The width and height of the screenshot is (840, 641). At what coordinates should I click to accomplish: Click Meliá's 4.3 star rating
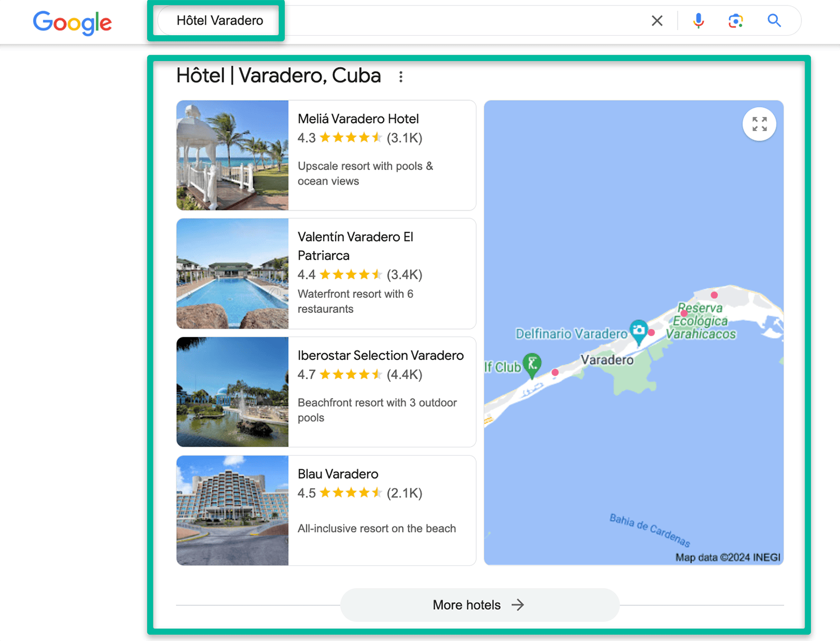(360, 138)
